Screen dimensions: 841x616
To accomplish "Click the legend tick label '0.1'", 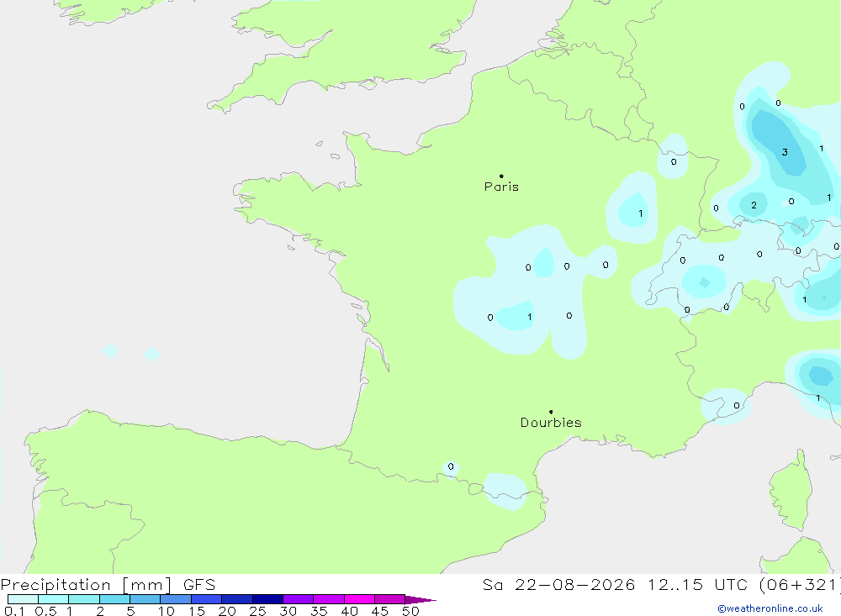I will 14,611.
